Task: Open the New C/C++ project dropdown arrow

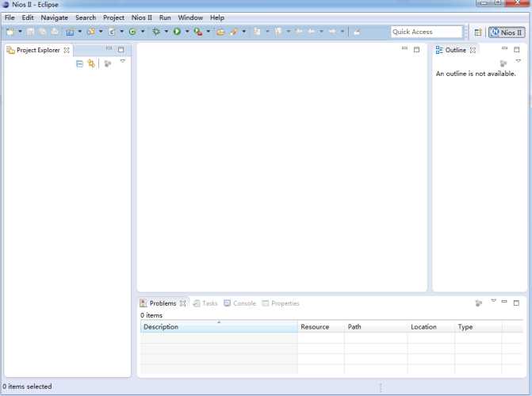Action: (101, 32)
